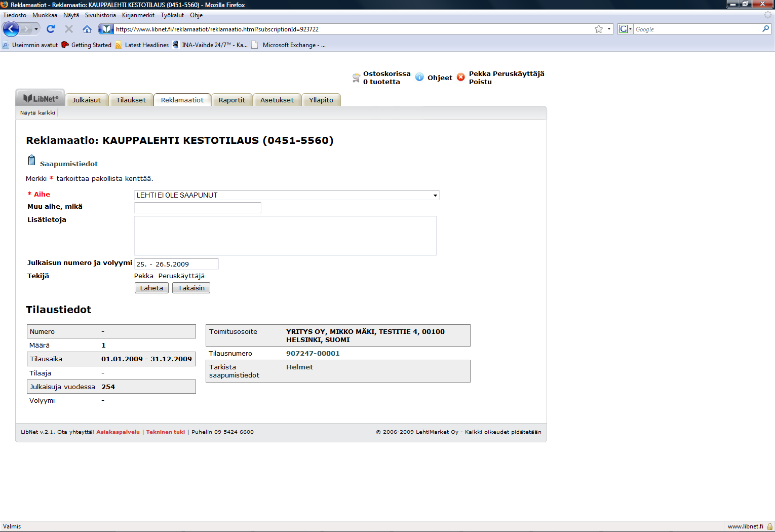The width and height of the screenshot is (775, 532).
Task: Open the address bar history dropdown
Action: tap(609, 29)
